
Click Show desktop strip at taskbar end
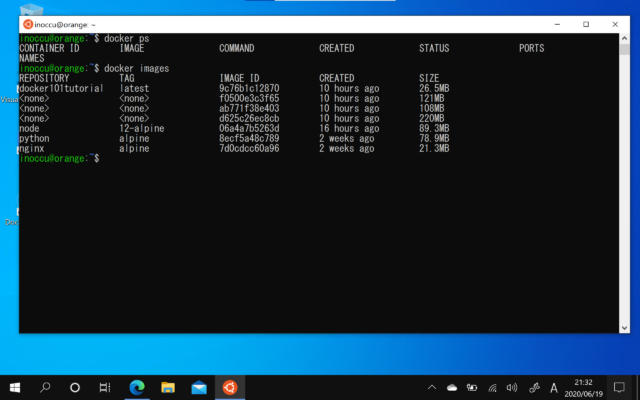638,387
